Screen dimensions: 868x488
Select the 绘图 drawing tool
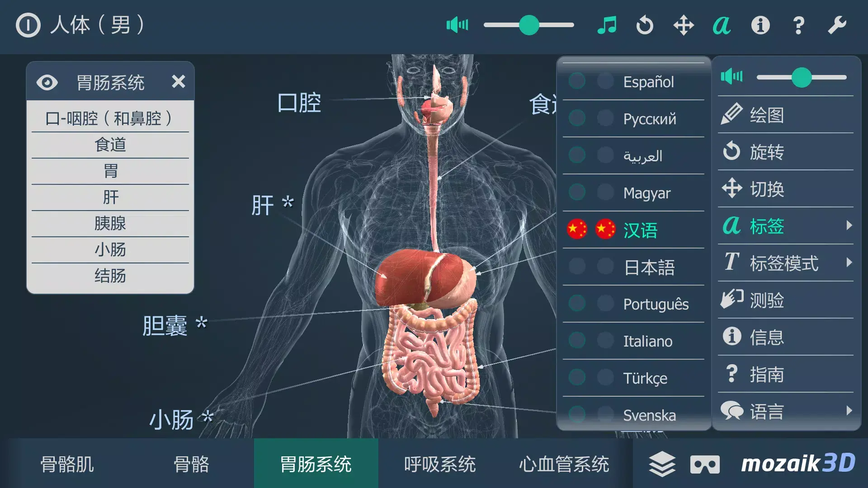pos(769,116)
